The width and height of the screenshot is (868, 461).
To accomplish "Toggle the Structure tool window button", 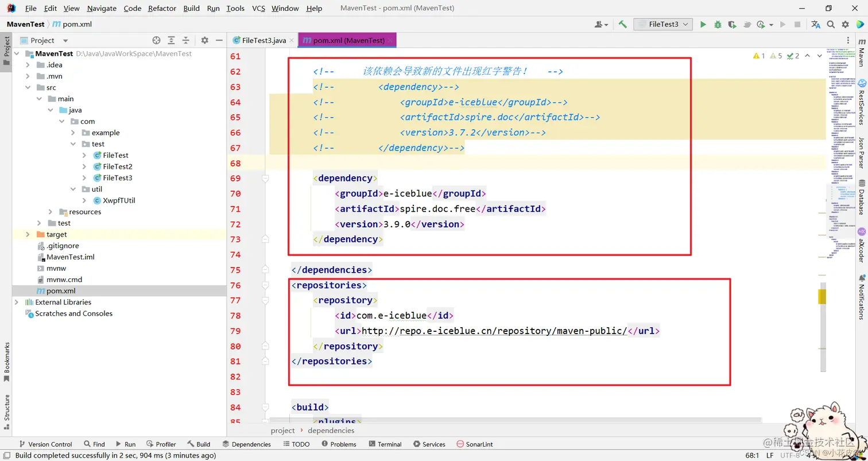I will coord(6,412).
